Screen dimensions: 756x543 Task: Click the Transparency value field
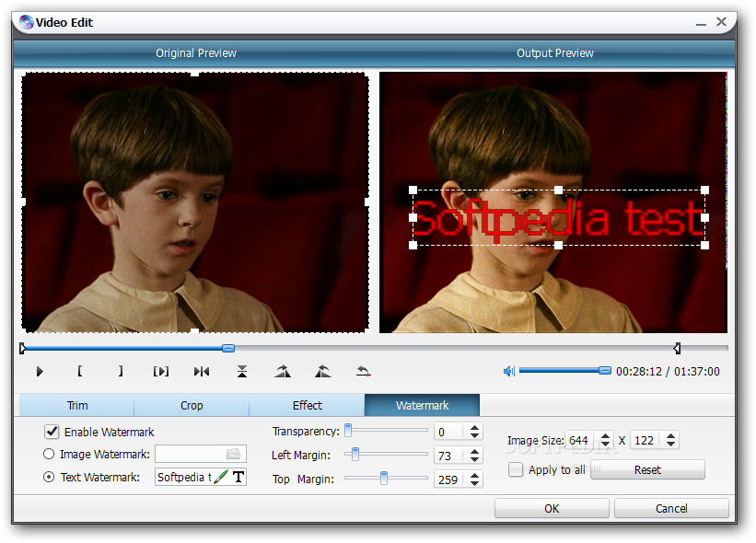450,432
